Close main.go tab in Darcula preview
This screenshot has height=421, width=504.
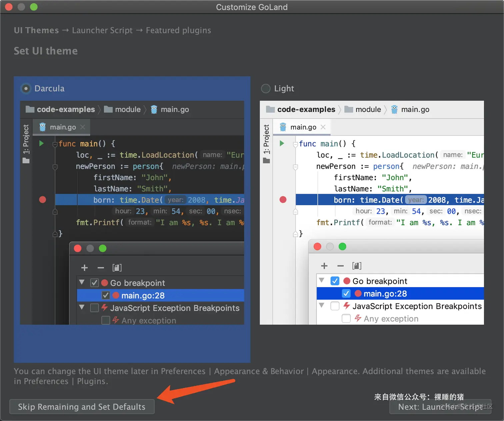(x=83, y=127)
